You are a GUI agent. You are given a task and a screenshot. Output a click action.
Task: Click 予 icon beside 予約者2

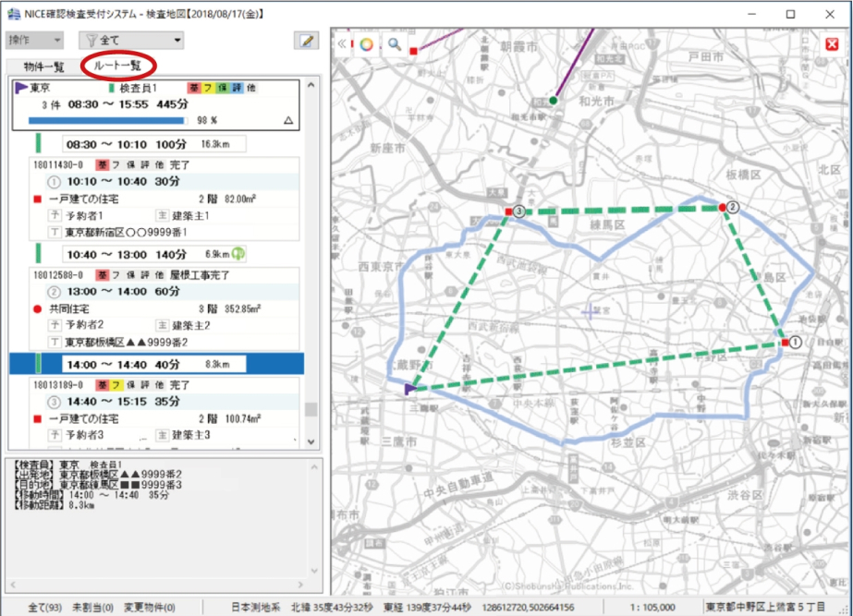(x=55, y=325)
